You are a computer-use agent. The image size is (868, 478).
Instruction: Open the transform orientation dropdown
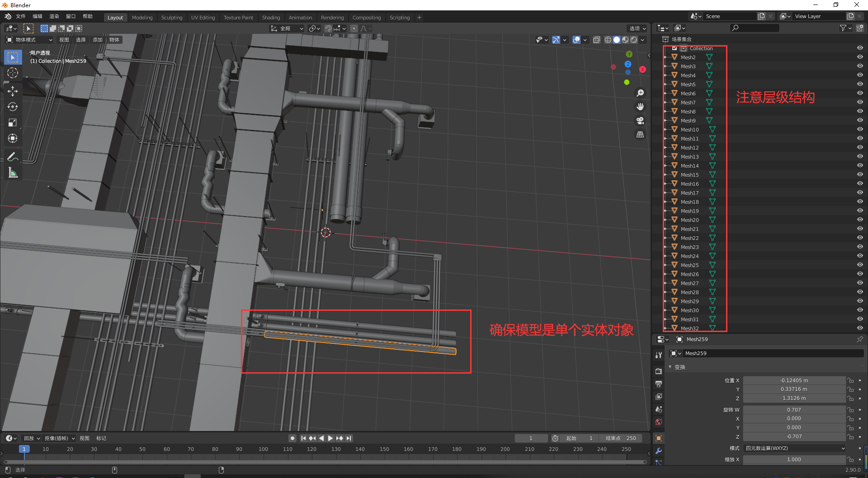pos(287,28)
